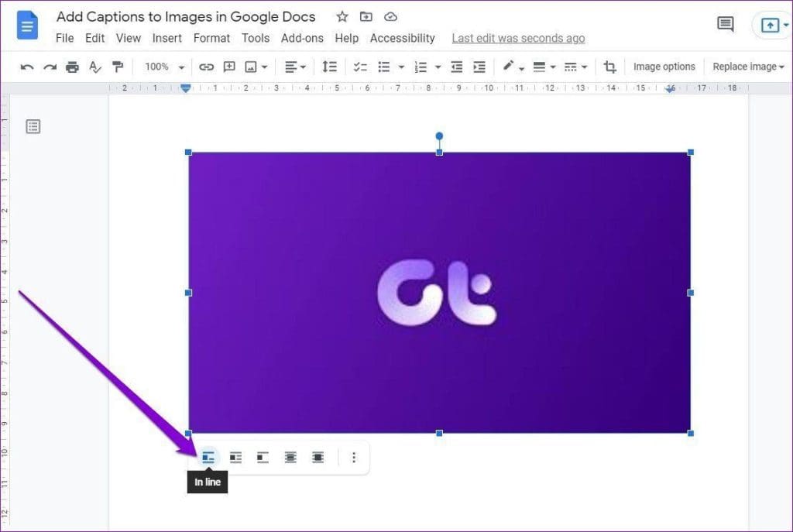Viewport: 793px width, 532px height.
Task: Place image In front of text
Action: (318, 457)
